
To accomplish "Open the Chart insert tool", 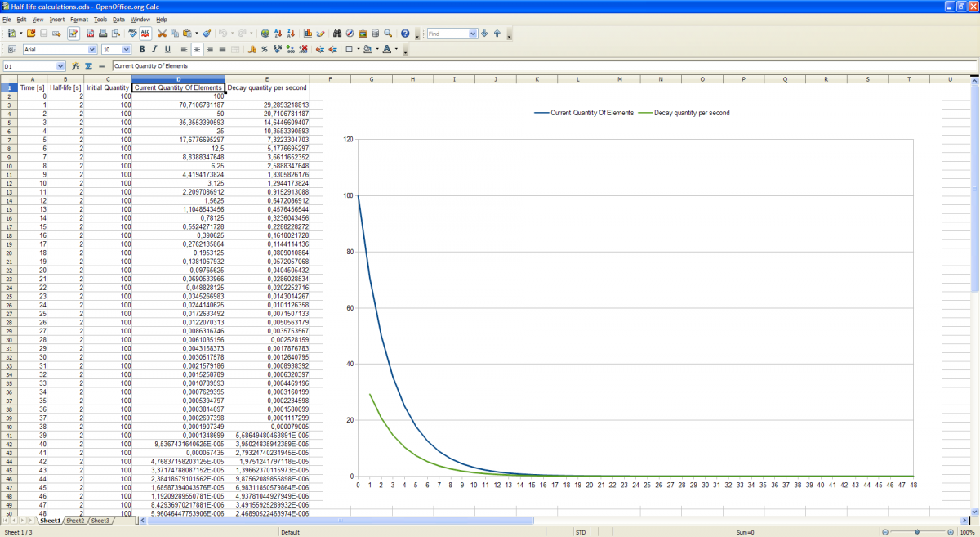I will click(x=308, y=34).
